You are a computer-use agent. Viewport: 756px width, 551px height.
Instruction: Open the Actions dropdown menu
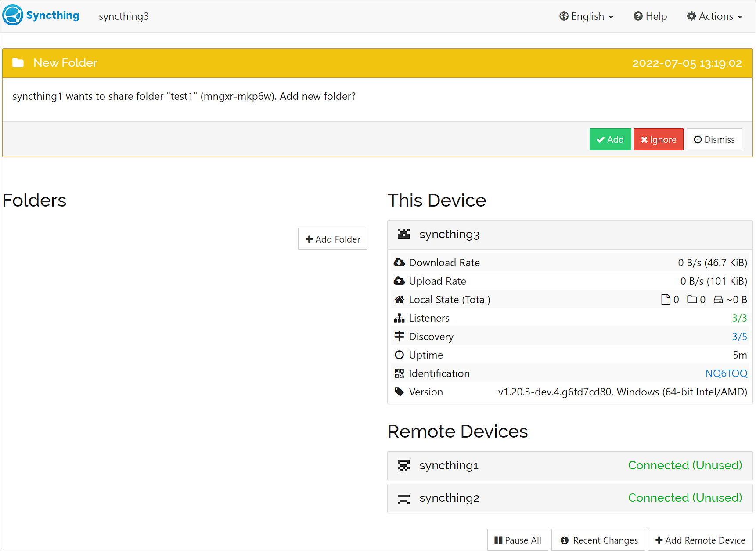[715, 16]
